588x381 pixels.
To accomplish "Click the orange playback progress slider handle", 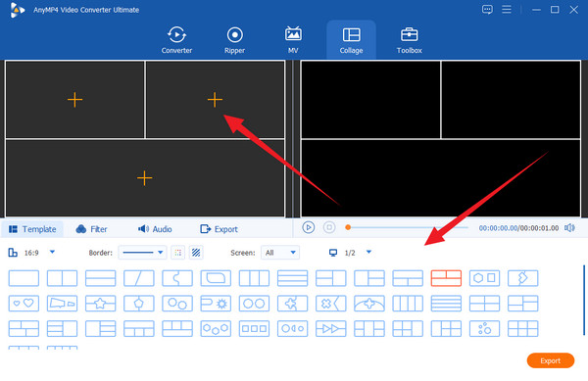I will pos(348,227).
